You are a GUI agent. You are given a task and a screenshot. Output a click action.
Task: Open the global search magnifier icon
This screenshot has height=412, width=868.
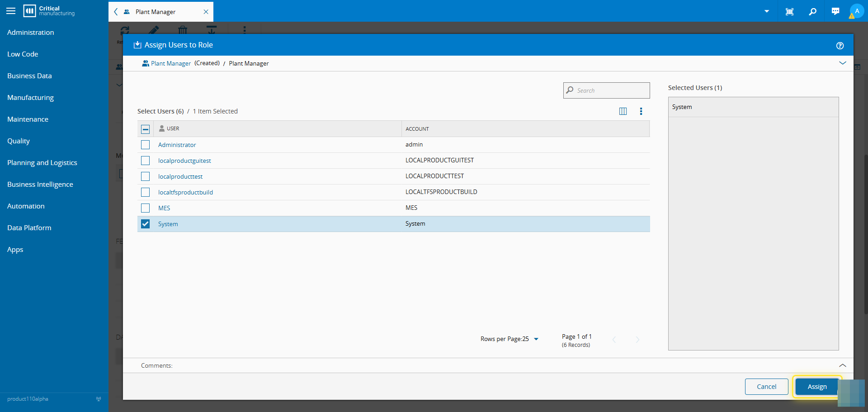click(812, 11)
